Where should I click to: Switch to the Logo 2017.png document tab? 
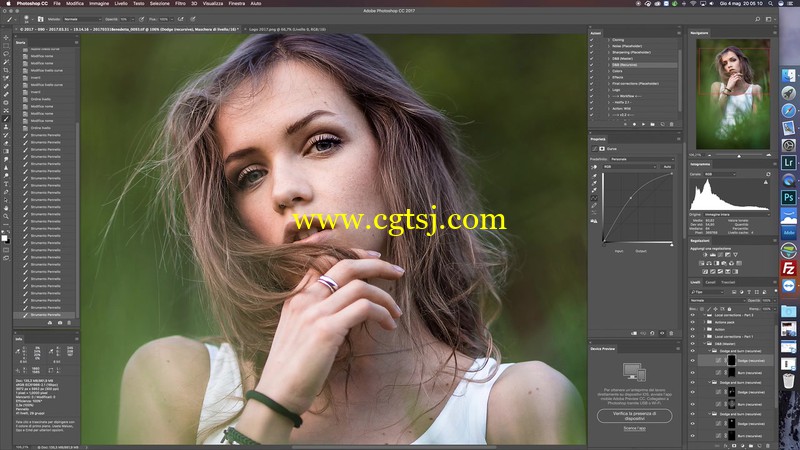coord(286,30)
